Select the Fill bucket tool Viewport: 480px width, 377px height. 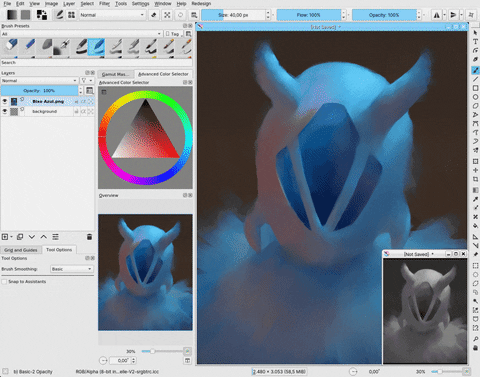(x=475, y=226)
